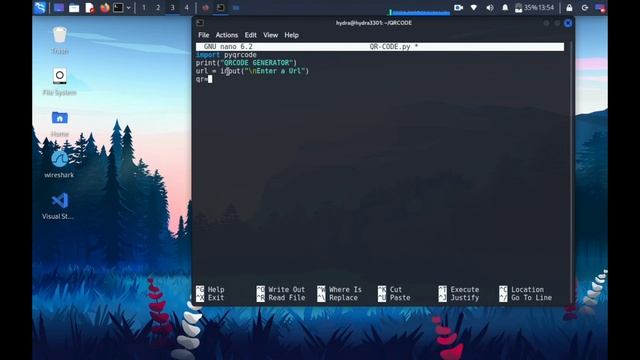640x360 pixels.
Task: Switch to workspace 1
Action: click(x=144, y=7)
